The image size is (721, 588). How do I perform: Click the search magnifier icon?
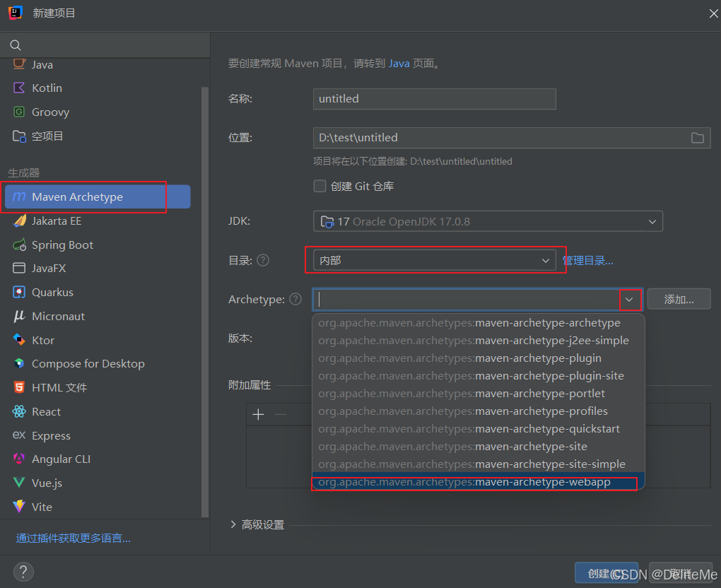[16, 45]
